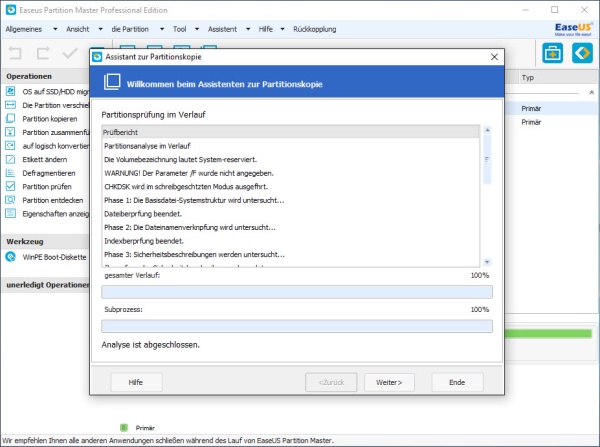Click the blue arrow diamond icon at top right
The width and height of the screenshot is (600, 447).
582,53
